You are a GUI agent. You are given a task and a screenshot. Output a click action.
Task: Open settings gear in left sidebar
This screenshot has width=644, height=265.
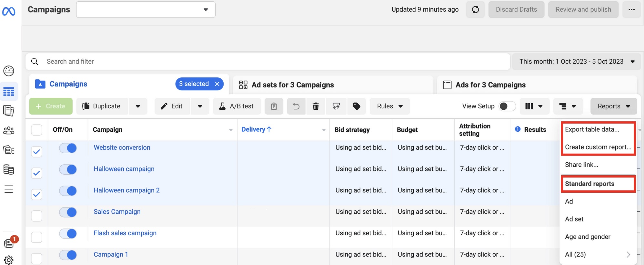9,260
